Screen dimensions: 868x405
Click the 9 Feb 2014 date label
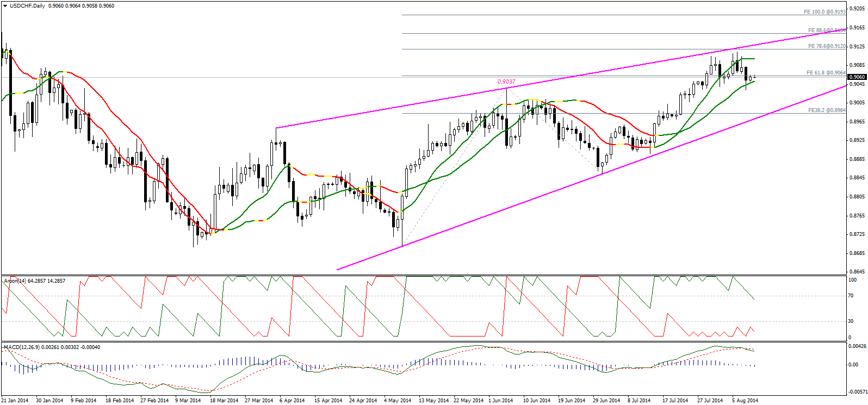pyautogui.click(x=84, y=401)
